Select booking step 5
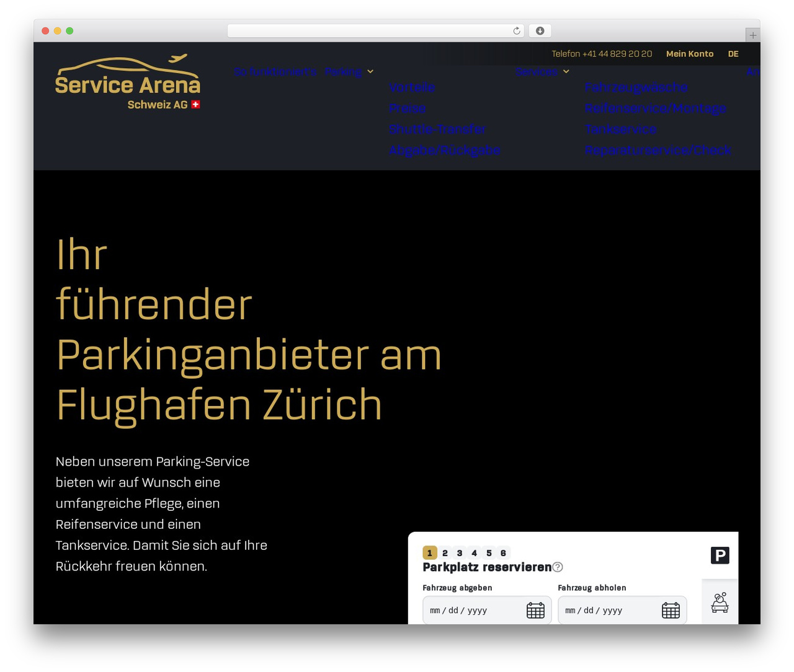Screen dimensions: 794x672 pos(489,553)
